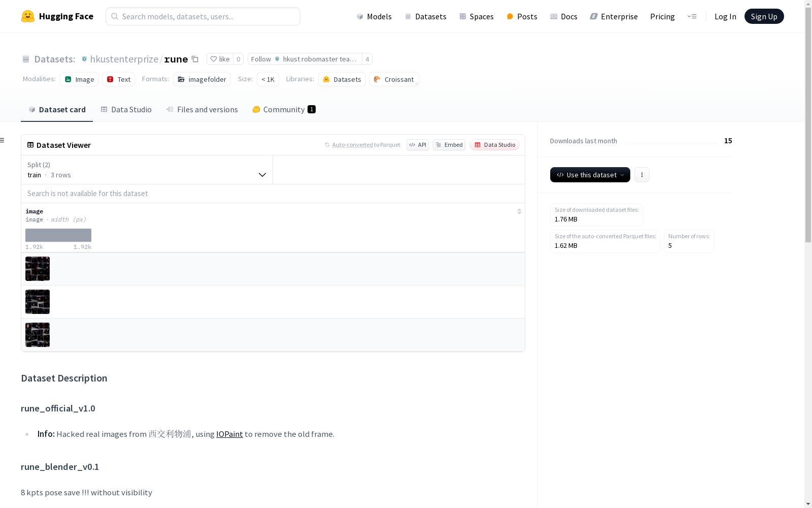Click the '1.62 MB' Parquet size value

(x=566, y=246)
